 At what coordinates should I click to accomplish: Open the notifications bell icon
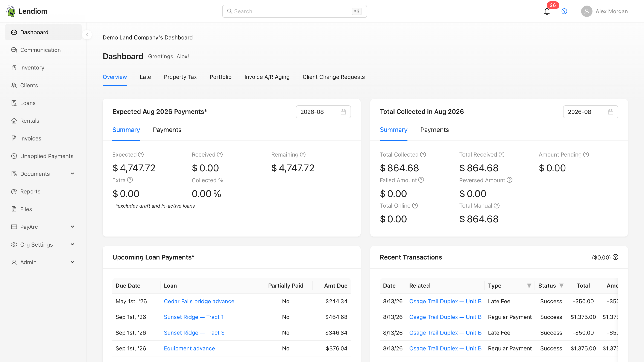(x=547, y=11)
